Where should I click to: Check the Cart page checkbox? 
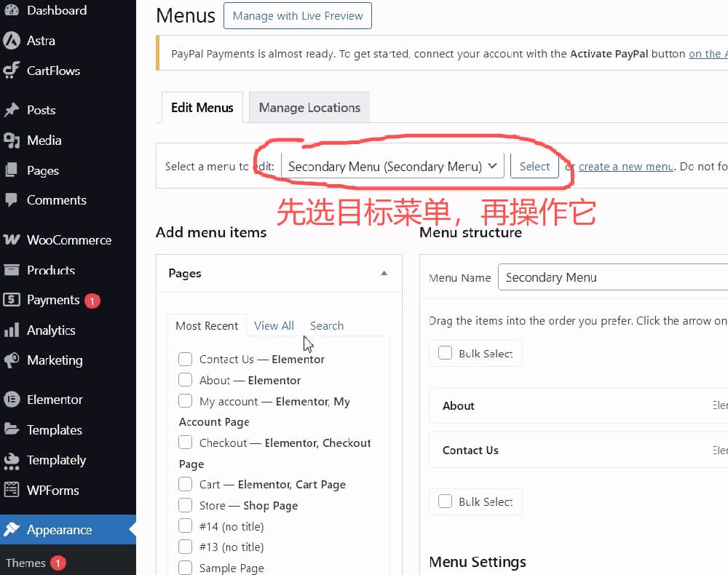coord(185,484)
